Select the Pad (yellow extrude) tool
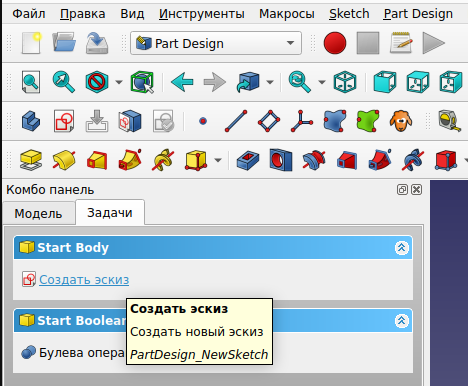This screenshot has width=468, height=386. point(31,160)
